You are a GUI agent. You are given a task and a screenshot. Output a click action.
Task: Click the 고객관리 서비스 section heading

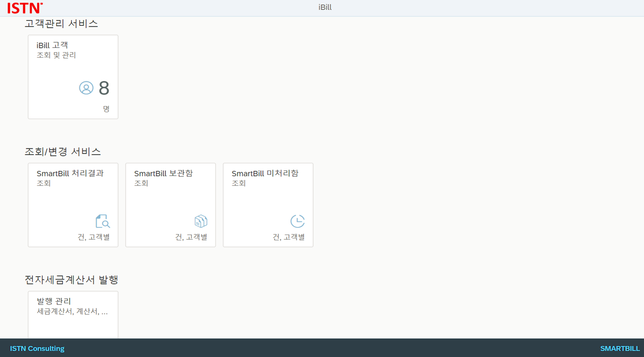click(61, 24)
